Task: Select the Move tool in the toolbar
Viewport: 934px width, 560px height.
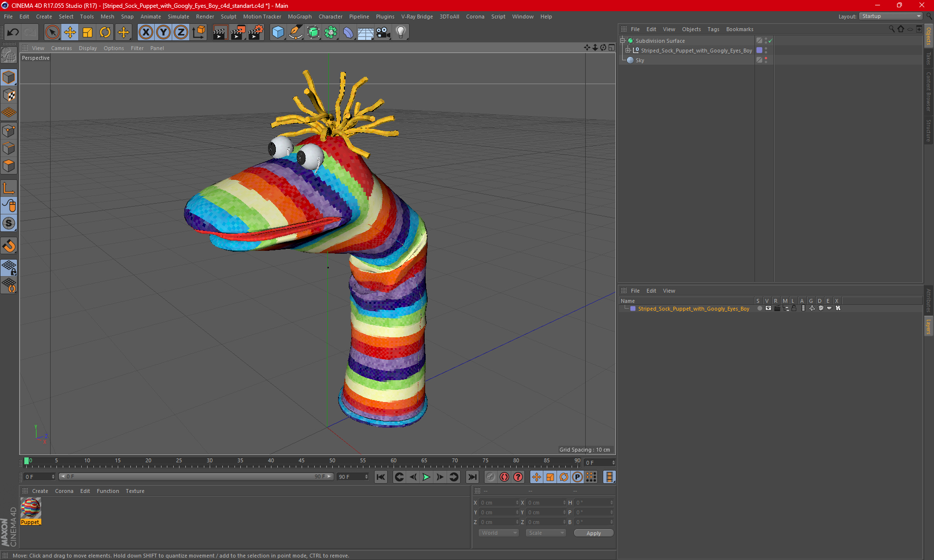Action: pos(70,33)
